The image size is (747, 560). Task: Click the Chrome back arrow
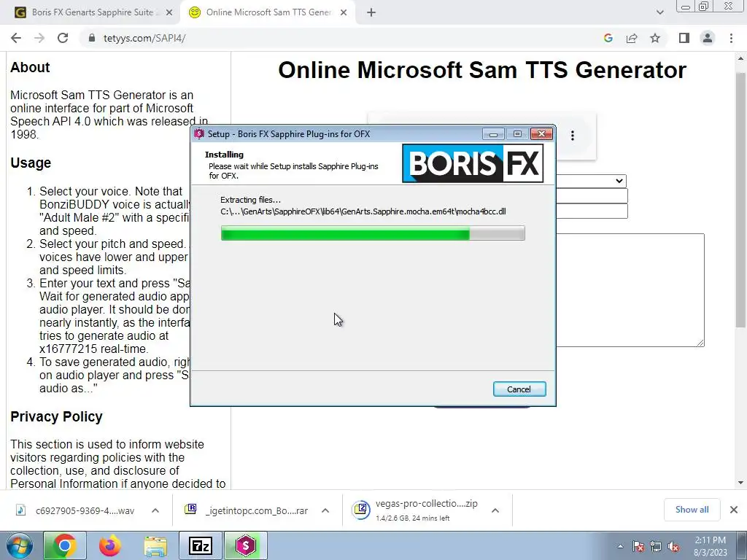point(16,38)
